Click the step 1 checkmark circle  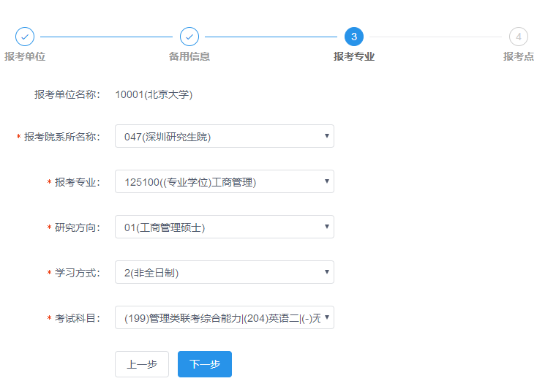[x=25, y=37]
